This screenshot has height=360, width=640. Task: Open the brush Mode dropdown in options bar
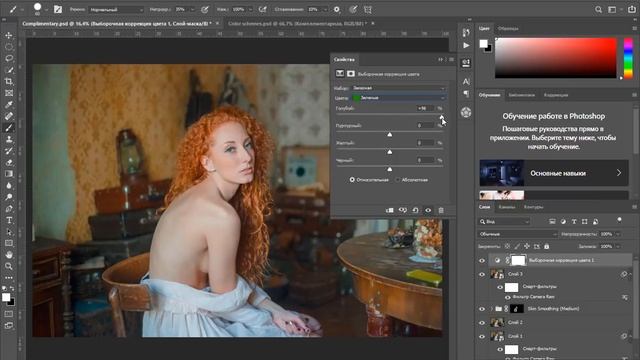[116, 9]
